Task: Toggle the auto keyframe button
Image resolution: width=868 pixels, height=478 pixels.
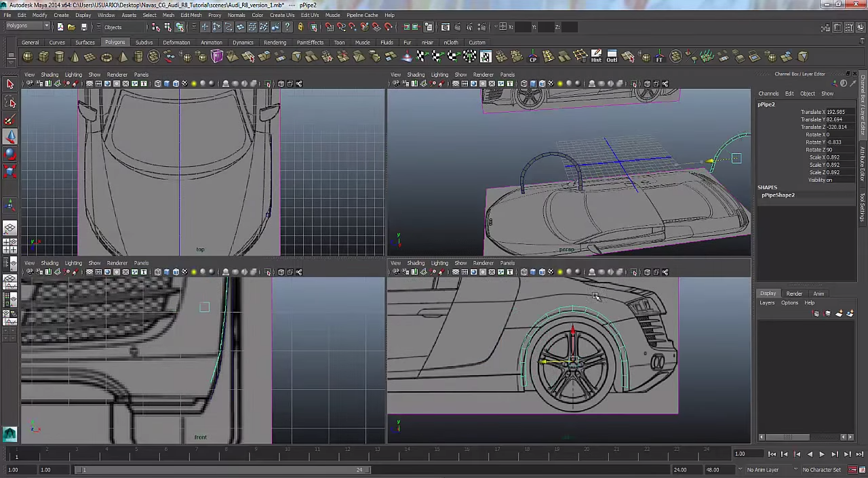Action: point(852,470)
